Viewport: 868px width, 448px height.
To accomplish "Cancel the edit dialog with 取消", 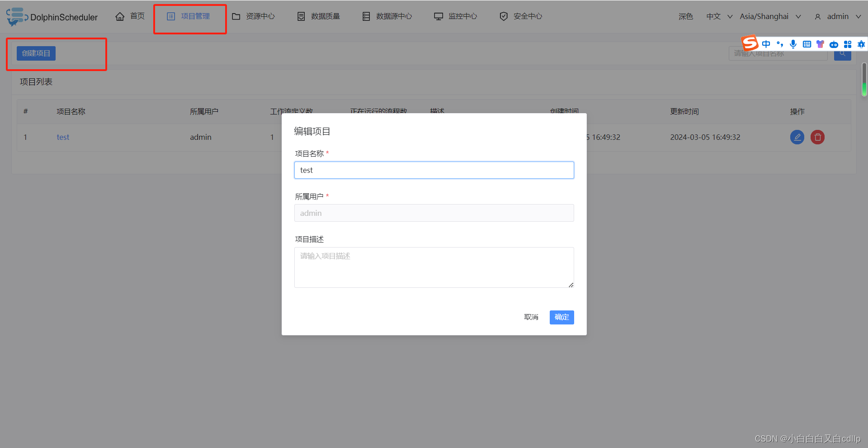I will [531, 317].
